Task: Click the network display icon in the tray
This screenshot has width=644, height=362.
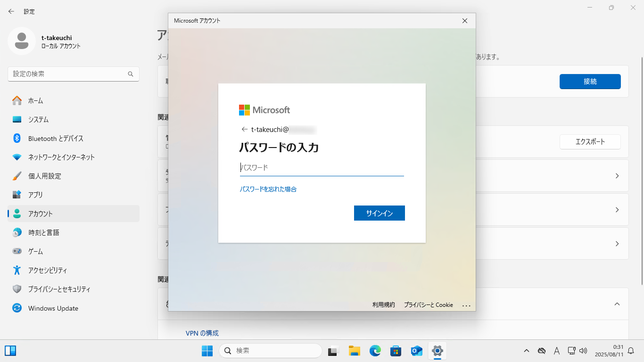Action: click(571, 351)
